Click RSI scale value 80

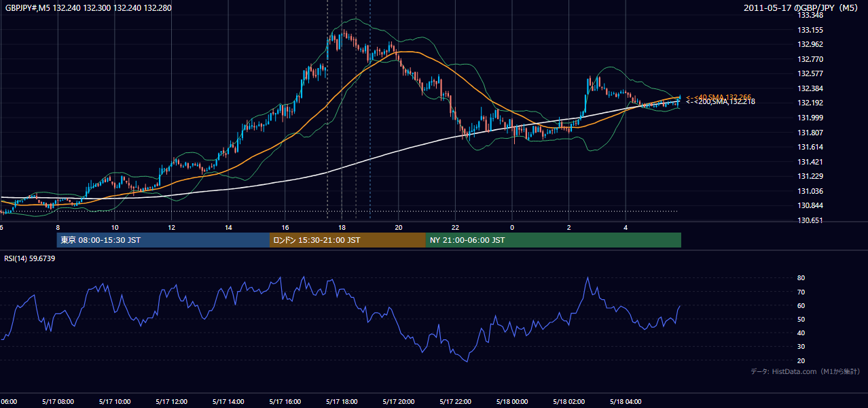coord(801,278)
